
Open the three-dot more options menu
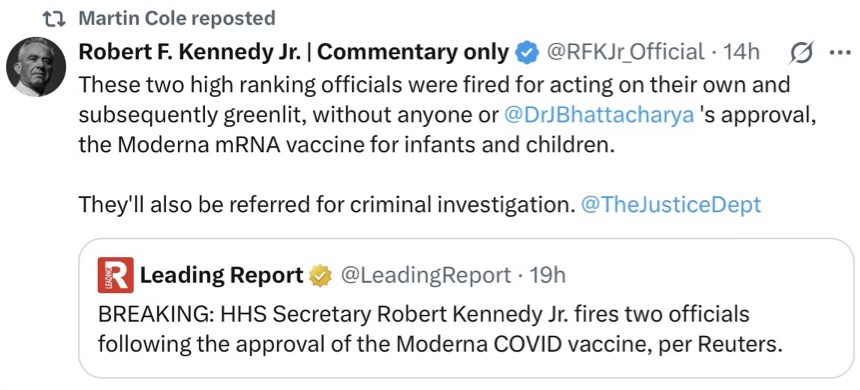pos(840,53)
